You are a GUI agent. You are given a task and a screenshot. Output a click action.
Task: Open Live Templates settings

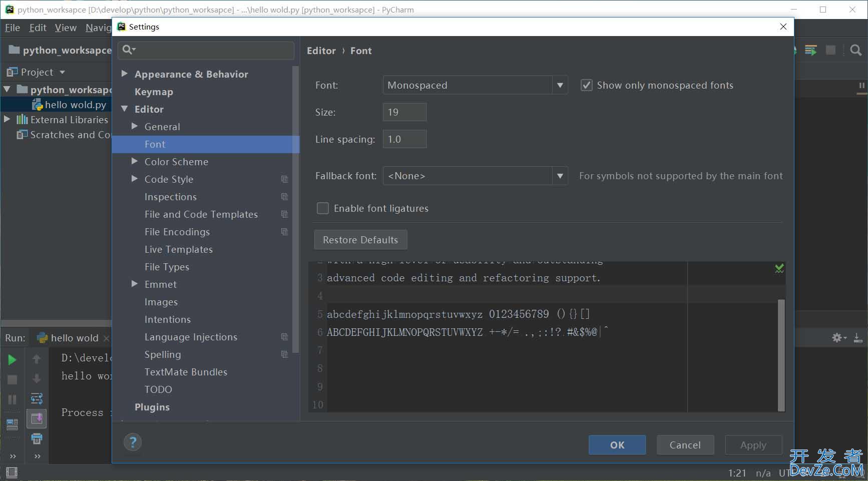click(x=179, y=249)
